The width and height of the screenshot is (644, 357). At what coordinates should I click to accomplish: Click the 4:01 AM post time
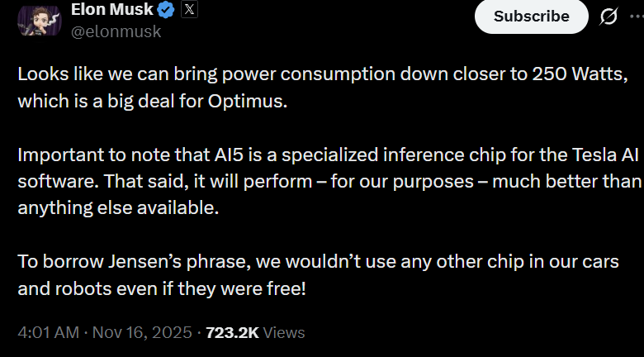pos(49,333)
